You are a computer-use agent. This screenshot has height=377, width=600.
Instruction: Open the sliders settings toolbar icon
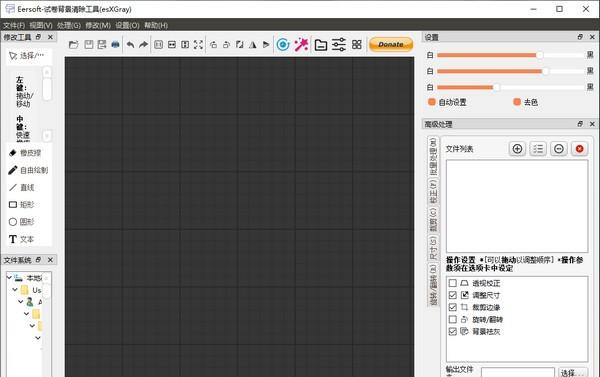pyautogui.click(x=339, y=45)
